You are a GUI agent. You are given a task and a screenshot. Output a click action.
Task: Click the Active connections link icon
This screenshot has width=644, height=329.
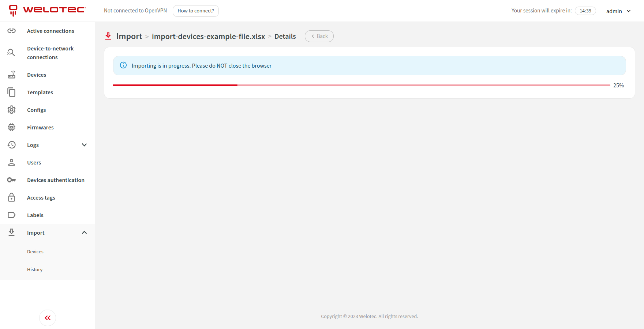tap(12, 31)
